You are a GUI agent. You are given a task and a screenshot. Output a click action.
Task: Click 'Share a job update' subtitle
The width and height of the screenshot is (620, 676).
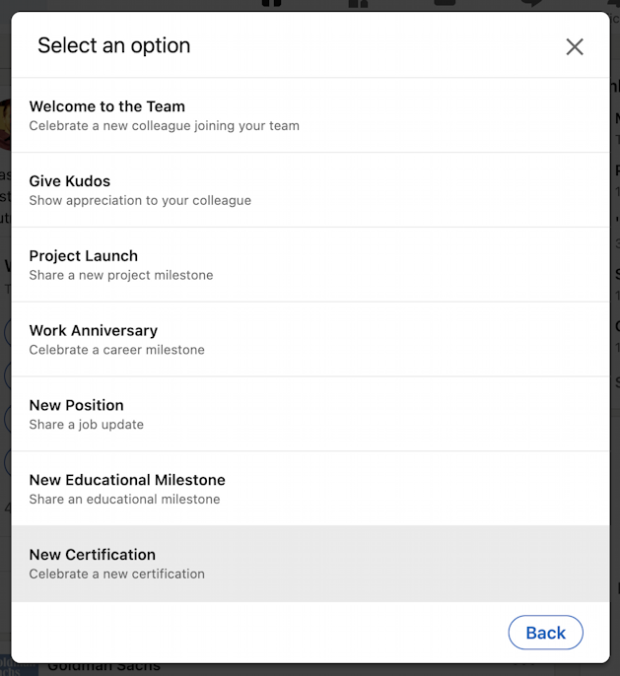point(86,424)
